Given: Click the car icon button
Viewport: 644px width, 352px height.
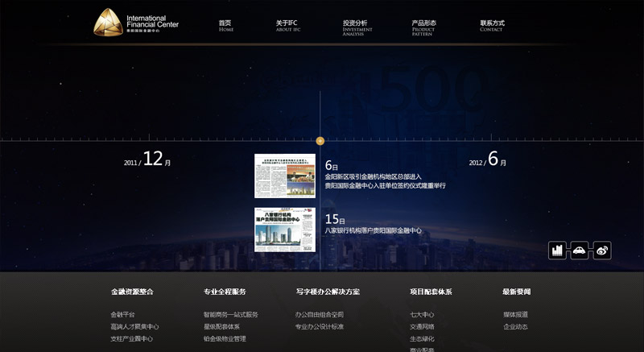Looking at the screenshot, I should 579,251.
